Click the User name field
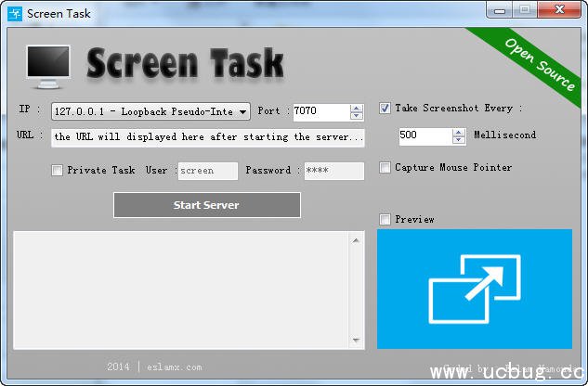Image resolution: width=588 pixels, height=386 pixels. pyautogui.click(x=207, y=171)
